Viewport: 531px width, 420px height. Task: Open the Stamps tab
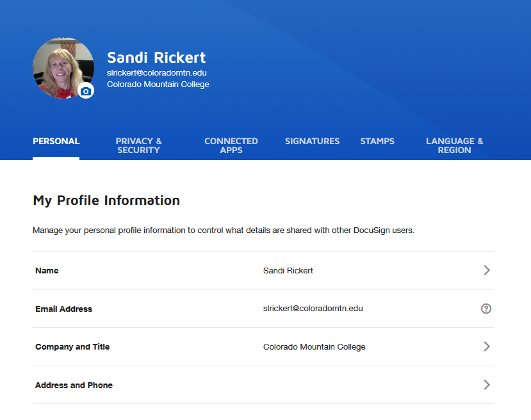[377, 141]
